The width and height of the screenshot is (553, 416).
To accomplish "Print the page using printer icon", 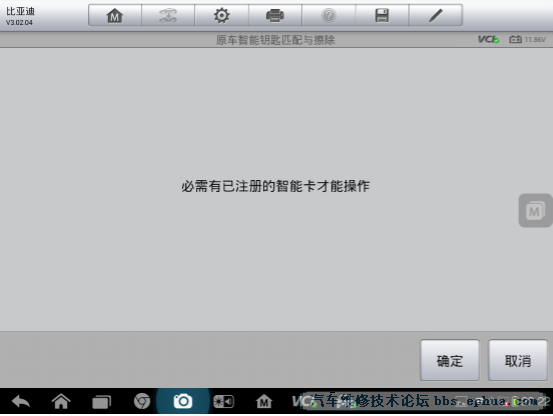I will pyautogui.click(x=275, y=16).
